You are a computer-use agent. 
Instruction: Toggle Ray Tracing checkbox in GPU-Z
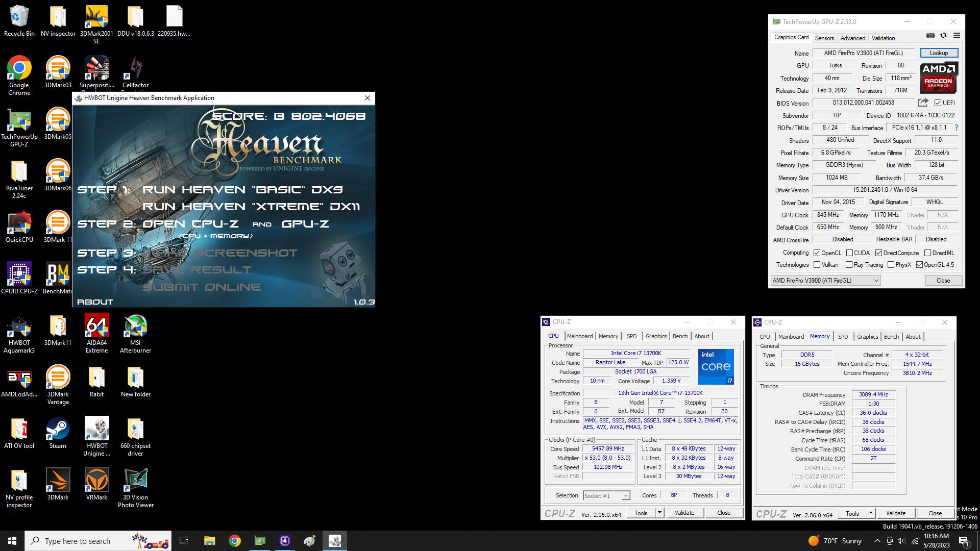tap(849, 265)
